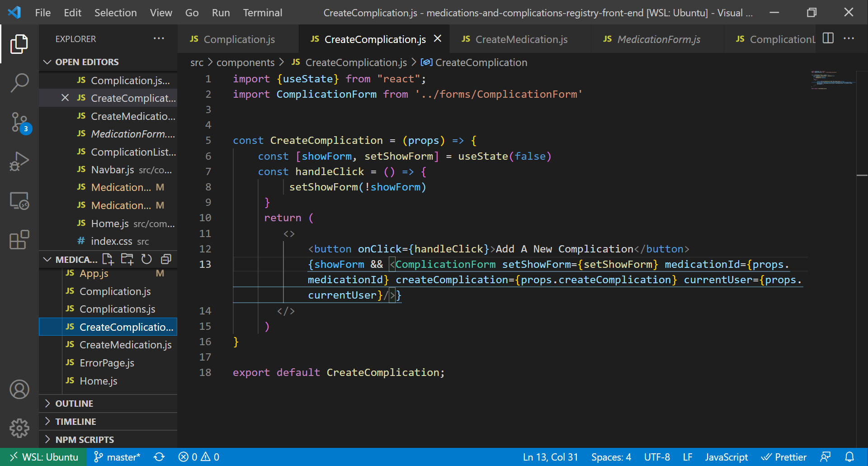Image resolution: width=868 pixels, height=466 pixels.
Task: Expand the NPM Scripts section
Action: coord(85,440)
